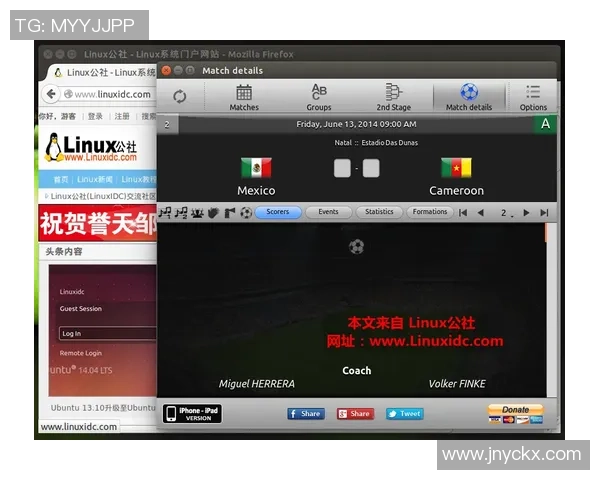
Task: Switch to the Scorers tab
Action: tap(278, 212)
